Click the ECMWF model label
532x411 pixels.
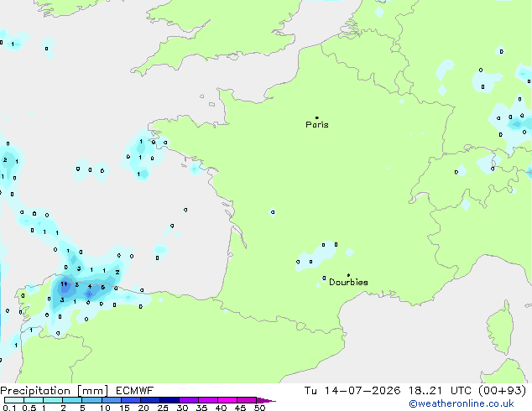(135, 391)
